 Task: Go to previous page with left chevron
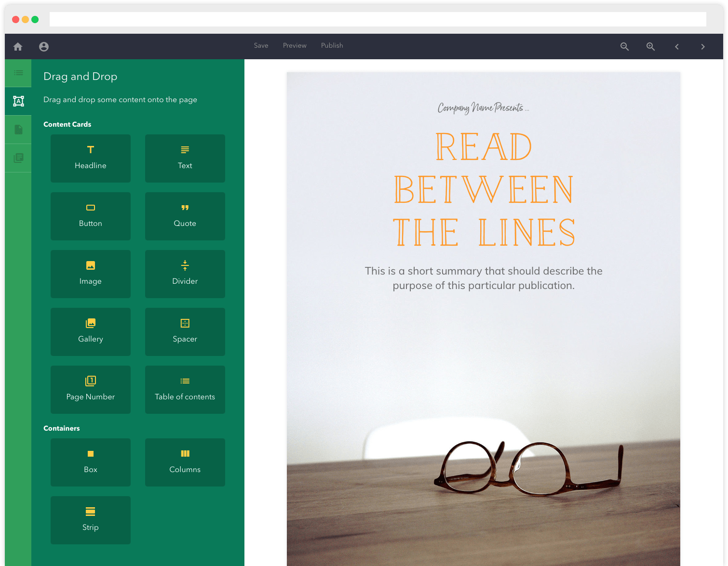(x=677, y=47)
